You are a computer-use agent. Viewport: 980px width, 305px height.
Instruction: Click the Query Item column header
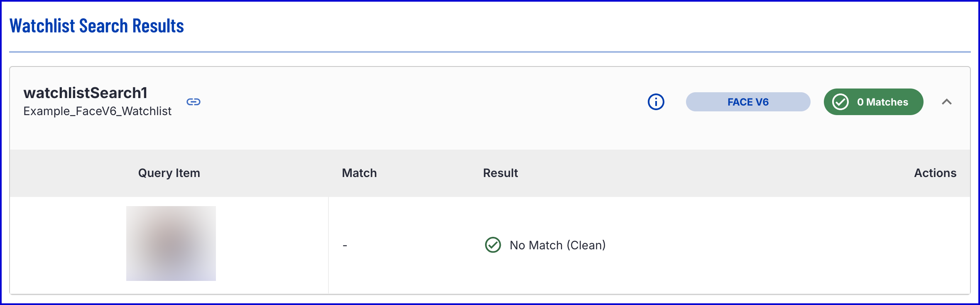pos(169,173)
